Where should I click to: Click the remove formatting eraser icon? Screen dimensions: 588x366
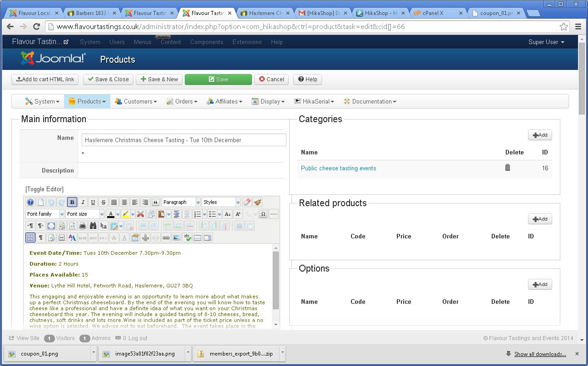tap(247, 203)
